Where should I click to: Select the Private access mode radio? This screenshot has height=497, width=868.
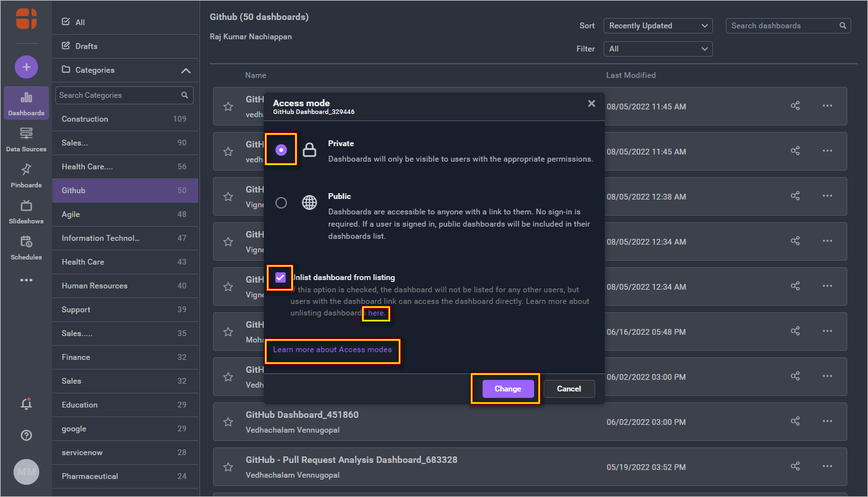click(x=281, y=150)
